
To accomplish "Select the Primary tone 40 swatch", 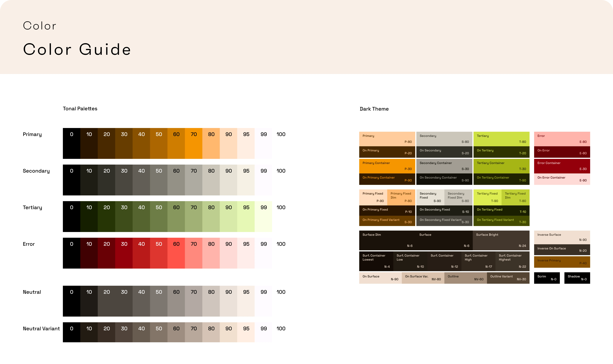I will (x=141, y=143).
